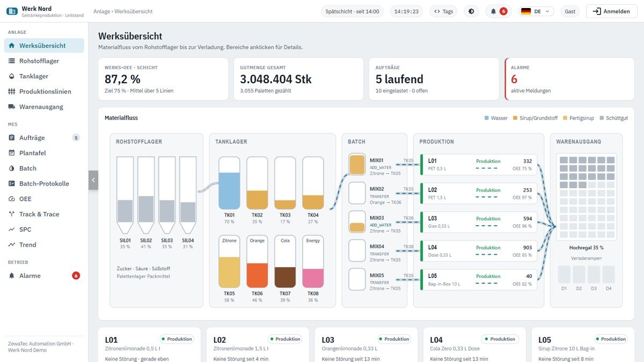Collapse the sidebar with chevron handle
The height and width of the screenshot is (362, 644).
coord(93,180)
